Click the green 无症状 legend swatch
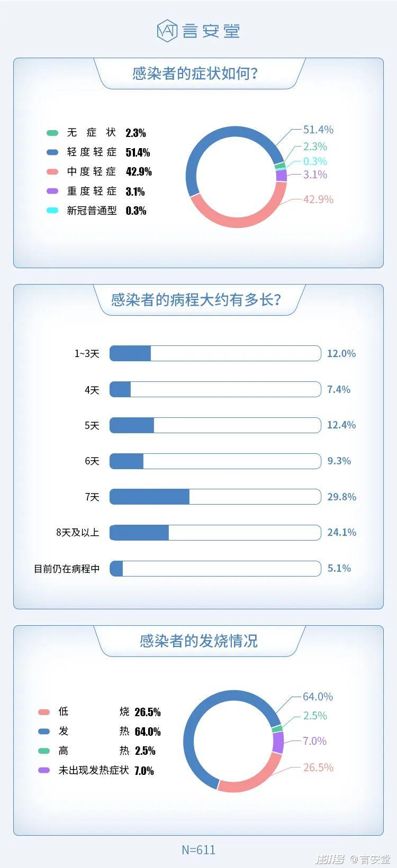Screen dimensions: 397x868 click(52, 133)
